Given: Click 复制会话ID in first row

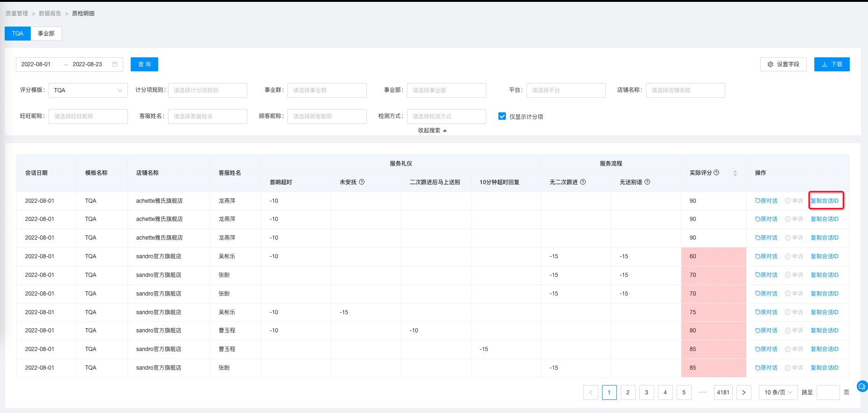Looking at the screenshot, I should click(x=825, y=201).
